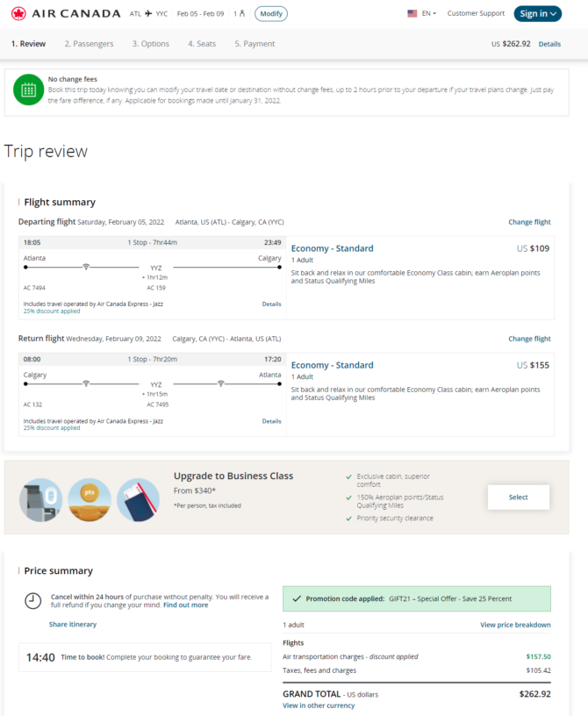Click departing flight's 25% discount applied text
The image size is (588, 716).
[52, 311]
